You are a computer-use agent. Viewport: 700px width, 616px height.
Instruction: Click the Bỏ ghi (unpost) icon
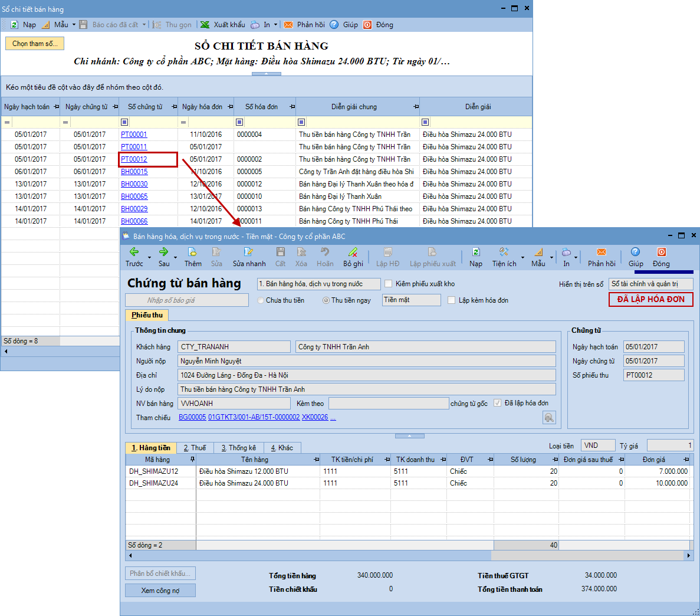353,253
